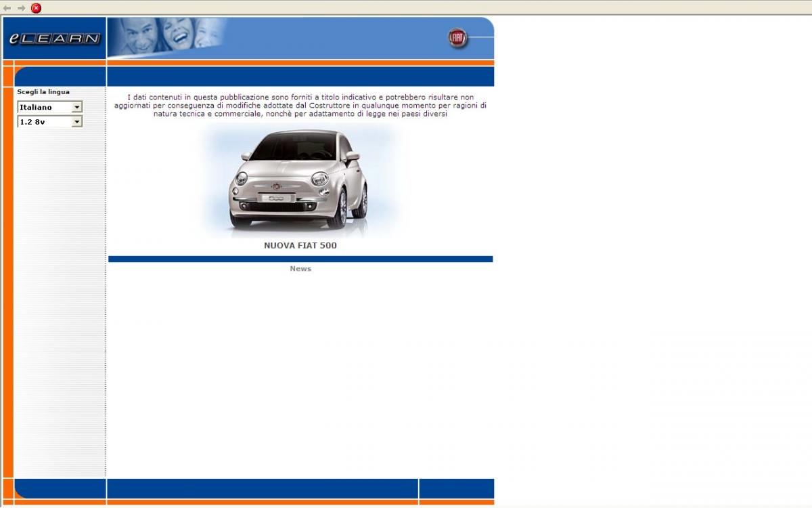The height and width of the screenshot is (508, 812).
Task: Click the smiling faces banner photo
Action: (x=167, y=38)
